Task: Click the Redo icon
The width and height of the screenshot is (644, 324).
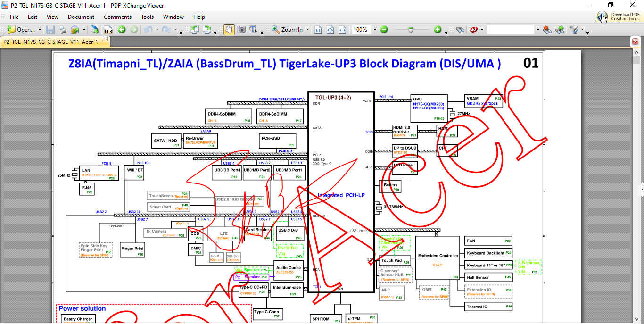Action: tap(166, 30)
